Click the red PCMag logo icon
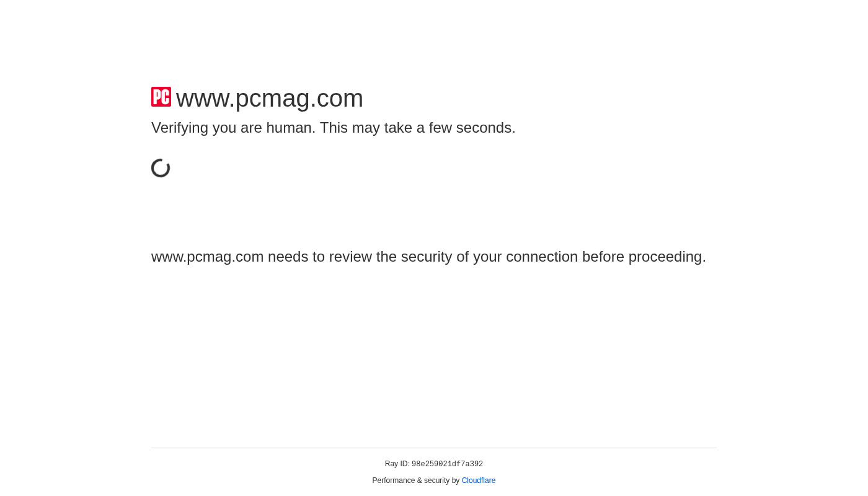Screen dimensions: 868x496 point(161,97)
